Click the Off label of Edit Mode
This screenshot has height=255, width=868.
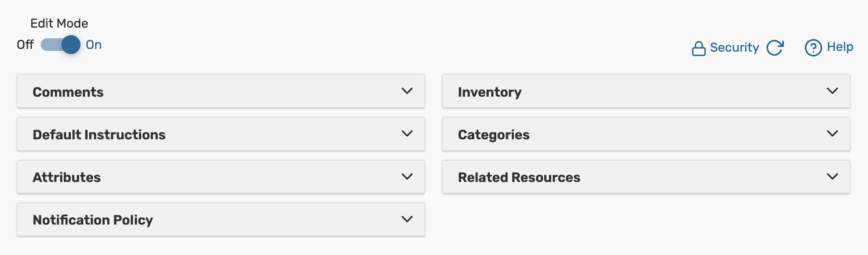point(25,45)
